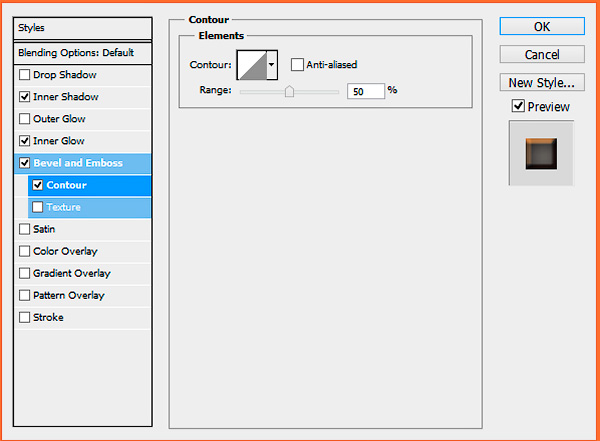Viewport: 600px width, 441px height.
Task: Click the OK button
Action: (x=542, y=26)
